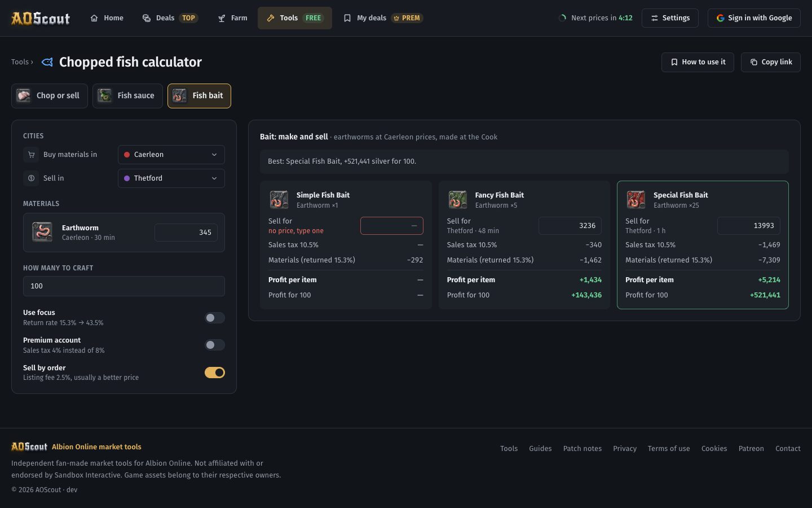The width and height of the screenshot is (812, 508).
Task: Click the FREE badge next to Tools
Action: [313, 18]
